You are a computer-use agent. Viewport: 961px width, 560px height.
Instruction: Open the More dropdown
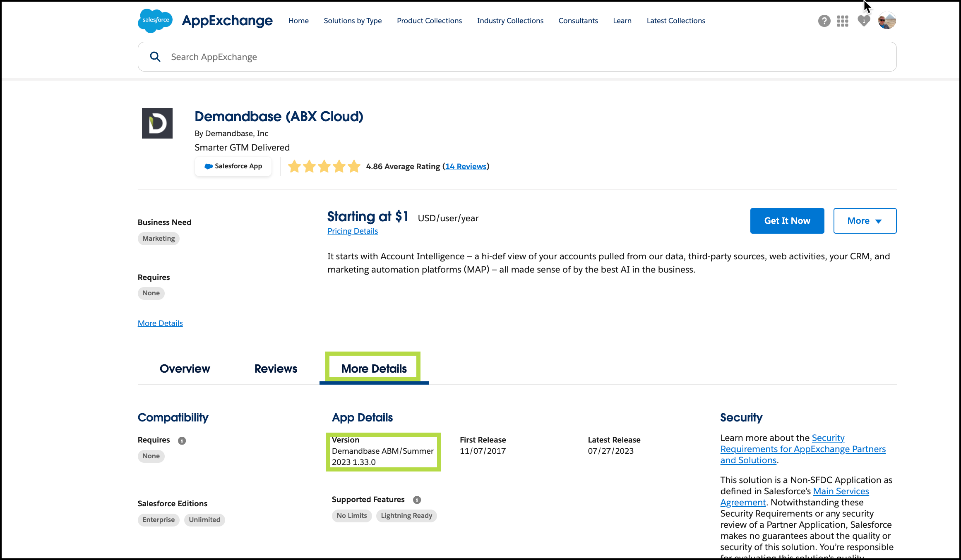tap(864, 220)
